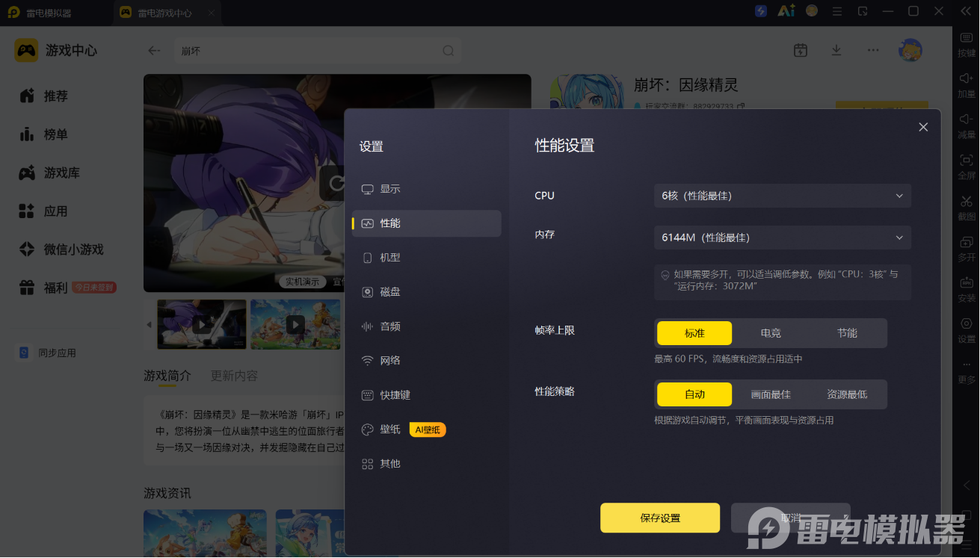Viewport: 980px width, 558px height.
Task: Switch to 更新内容 tab in game page
Action: point(234,376)
